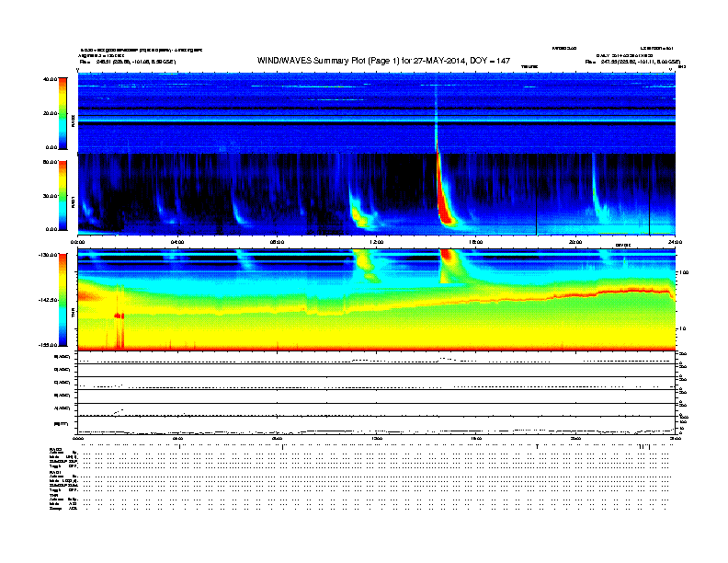The width and height of the screenshot is (728, 563).
Task: Click the 100 label on TNR right axis
Action: click(684, 272)
